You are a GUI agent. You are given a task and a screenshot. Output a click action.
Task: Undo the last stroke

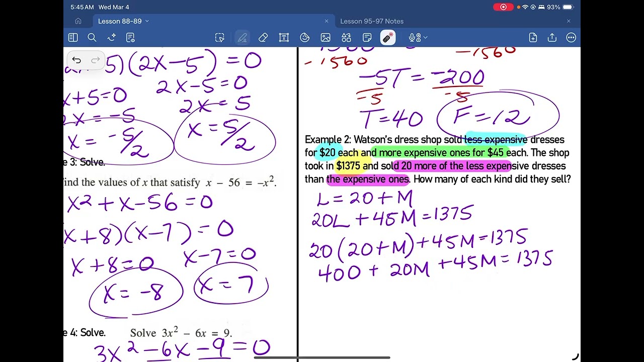click(76, 60)
